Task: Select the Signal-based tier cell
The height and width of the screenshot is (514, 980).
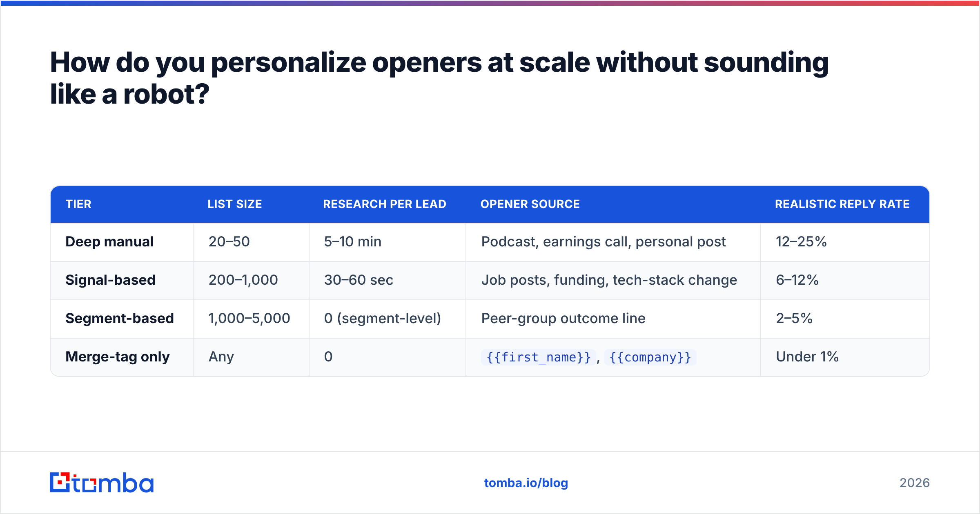Action: pos(122,280)
